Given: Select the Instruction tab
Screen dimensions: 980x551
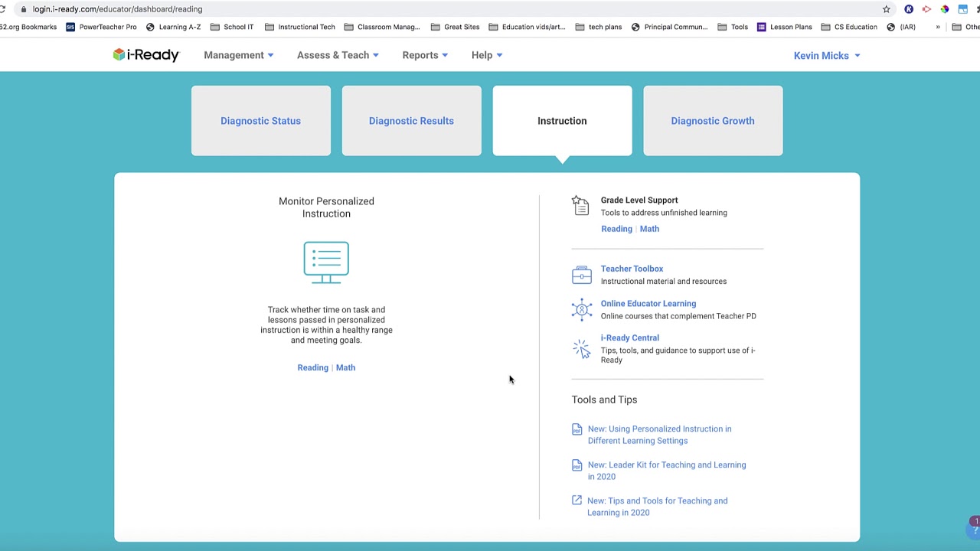Looking at the screenshot, I should (x=562, y=121).
